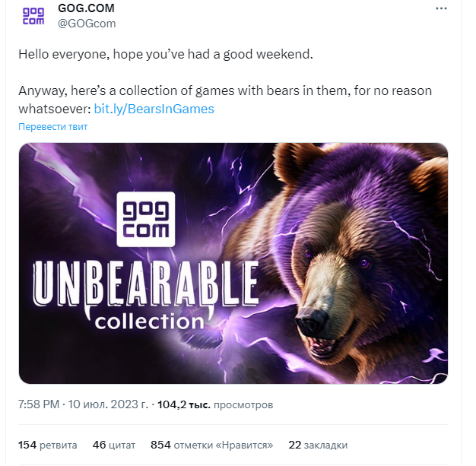Viewport: 476px width, 466px height.
Task: Click 'Перевести твит' to translate the tweet
Action: (x=52, y=127)
